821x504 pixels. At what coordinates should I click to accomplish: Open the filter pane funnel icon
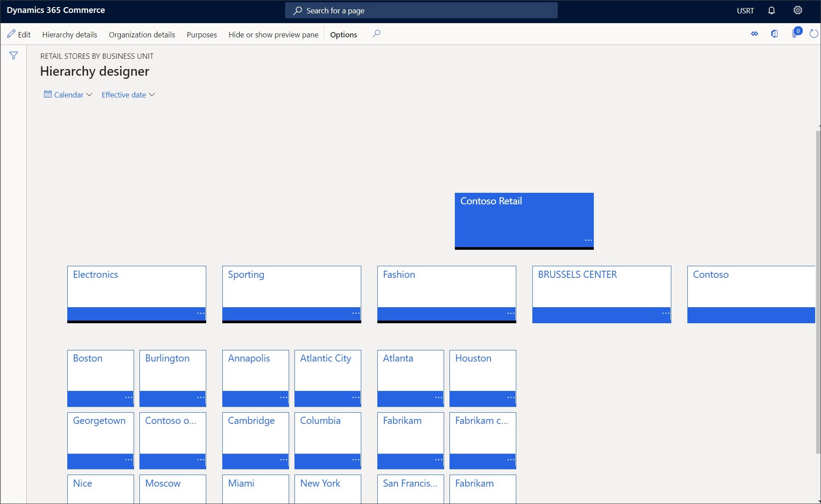click(14, 56)
